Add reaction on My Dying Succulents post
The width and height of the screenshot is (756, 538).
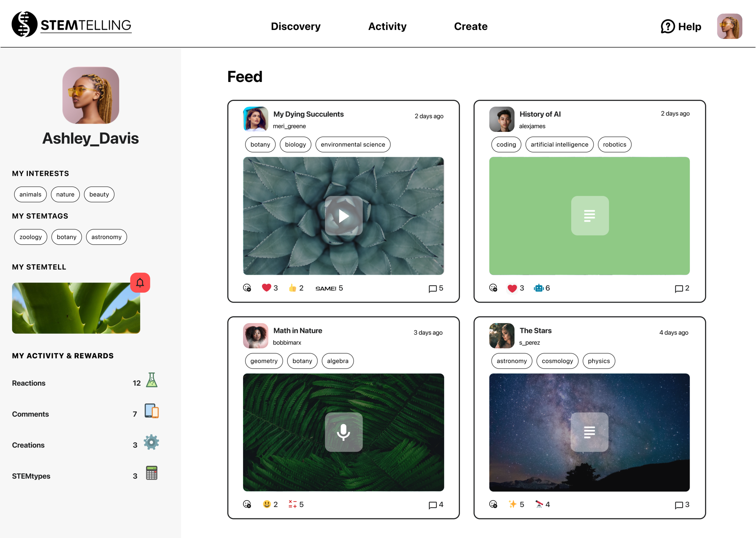[247, 288]
